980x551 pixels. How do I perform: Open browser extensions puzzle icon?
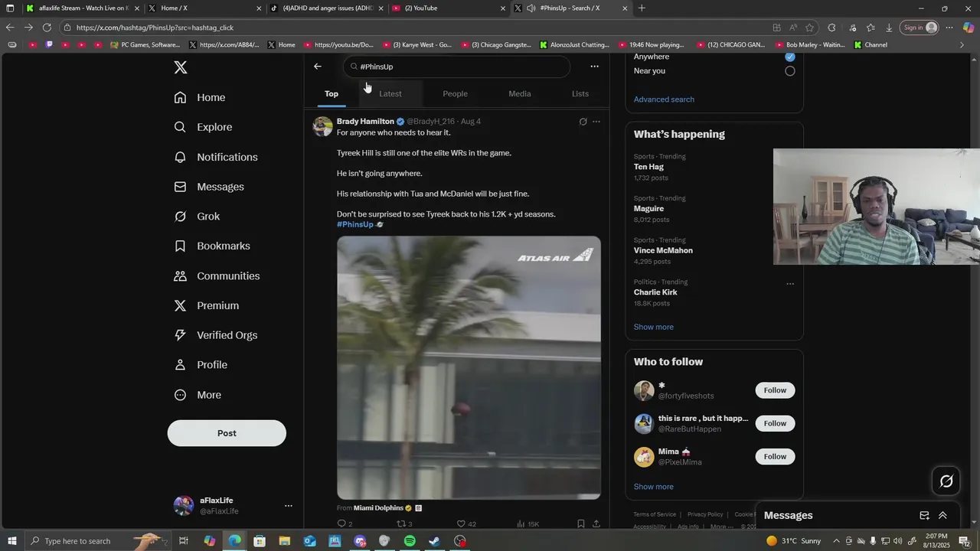[832, 28]
